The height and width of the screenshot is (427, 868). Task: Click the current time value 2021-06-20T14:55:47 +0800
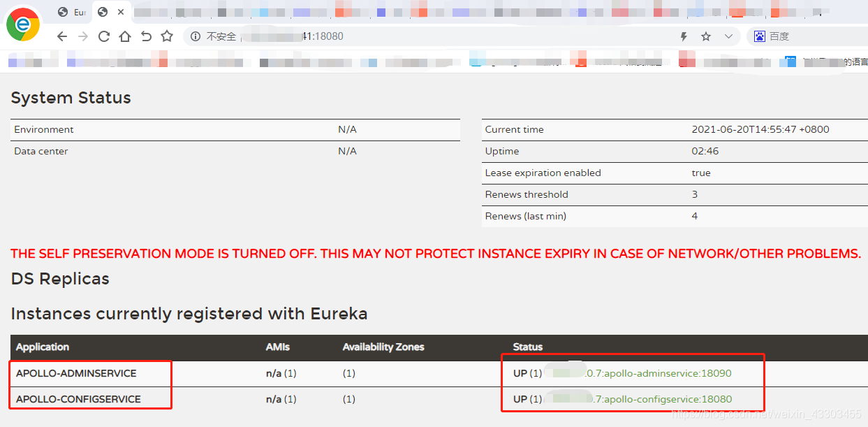(x=760, y=129)
